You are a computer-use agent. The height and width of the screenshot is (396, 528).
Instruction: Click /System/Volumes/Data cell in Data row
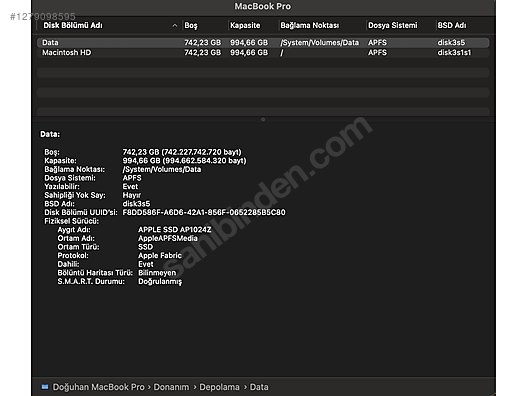[320, 42]
